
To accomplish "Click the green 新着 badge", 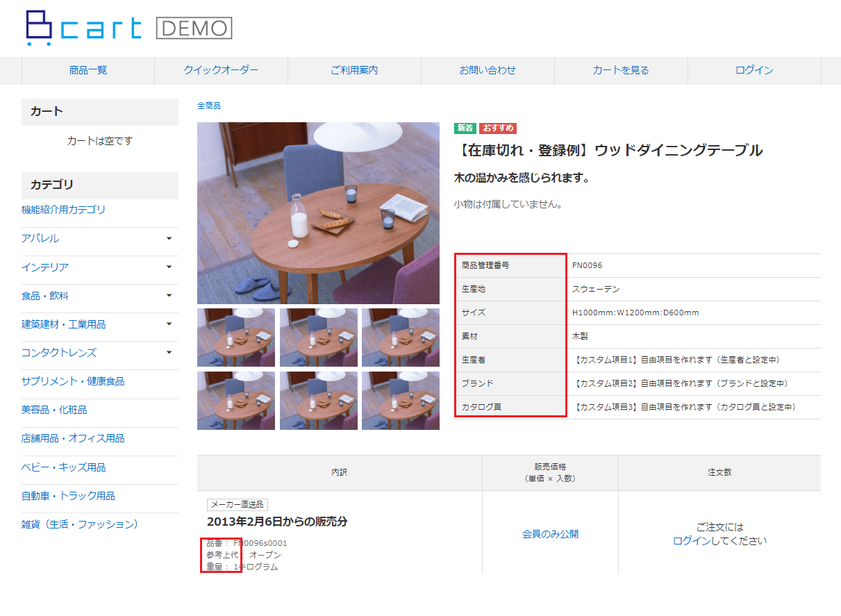I will coord(465,128).
